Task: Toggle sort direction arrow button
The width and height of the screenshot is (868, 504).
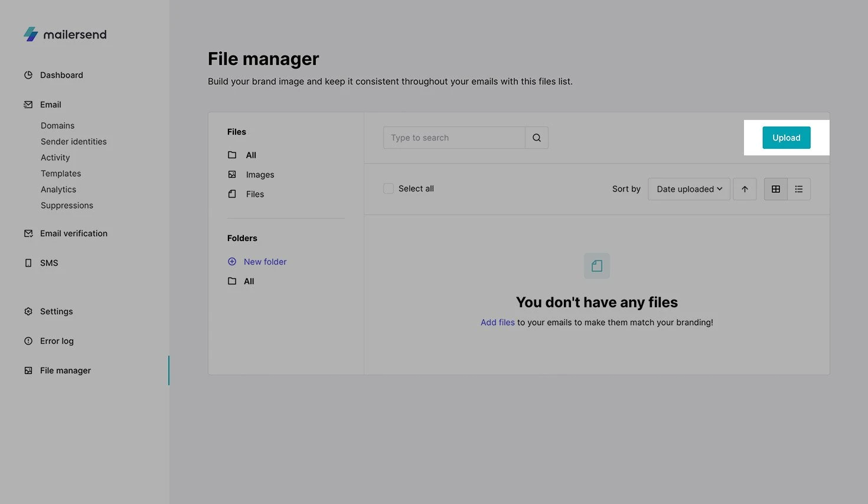Action: pyautogui.click(x=745, y=189)
